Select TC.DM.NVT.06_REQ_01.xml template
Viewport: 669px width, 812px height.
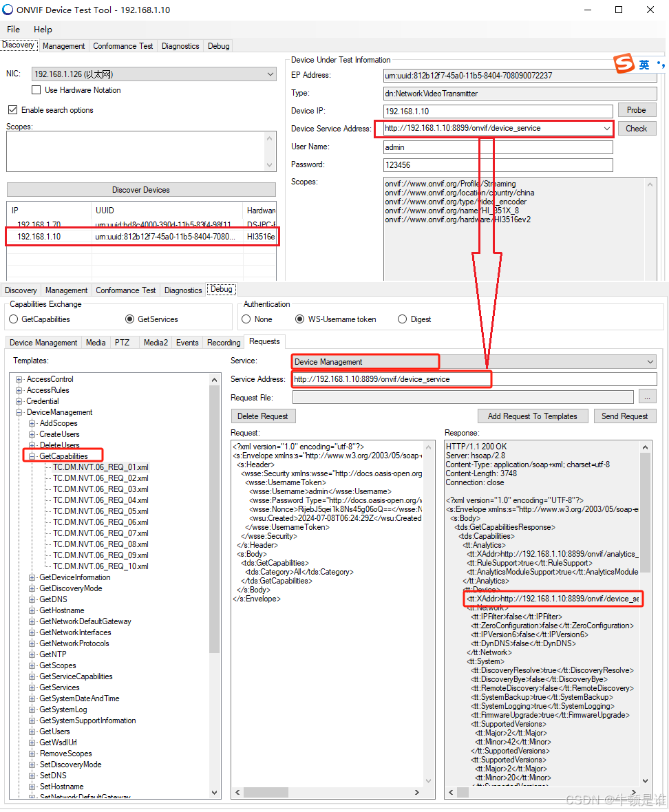tap(100, 467)
